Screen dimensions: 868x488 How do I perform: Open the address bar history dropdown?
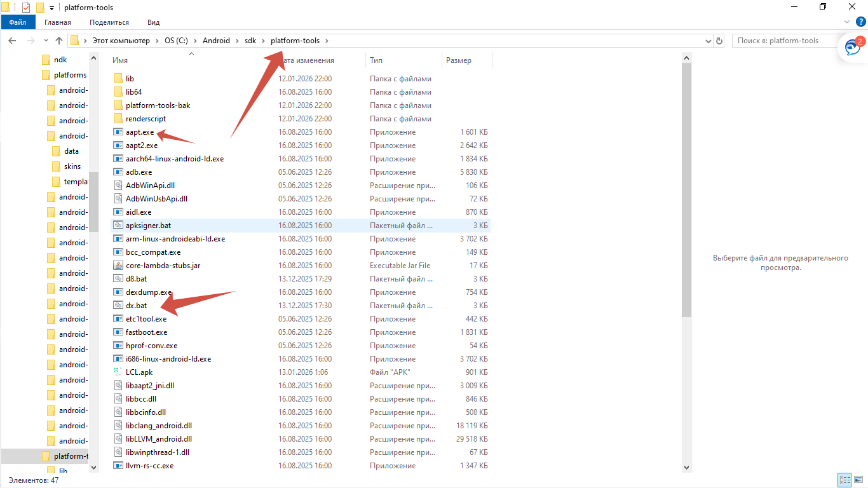coord(709,41)
